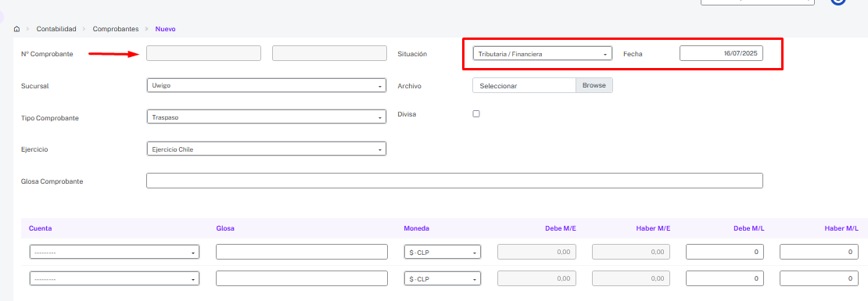Toggle the Divisa checkbox
Viewport: 868px width, 301px height.
pos(476,114)
